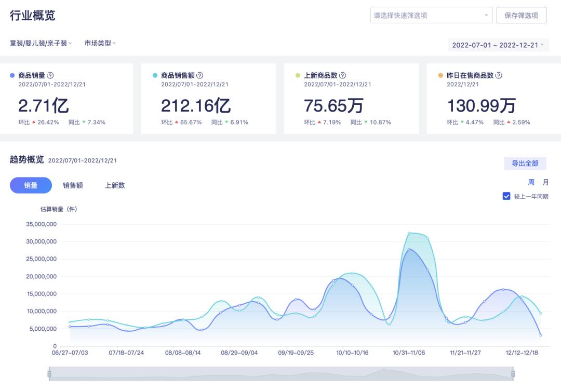561x392 pixels.
Task: Click the 昨日在售商品数 card value 130.99万
Action: coord(481,106)
